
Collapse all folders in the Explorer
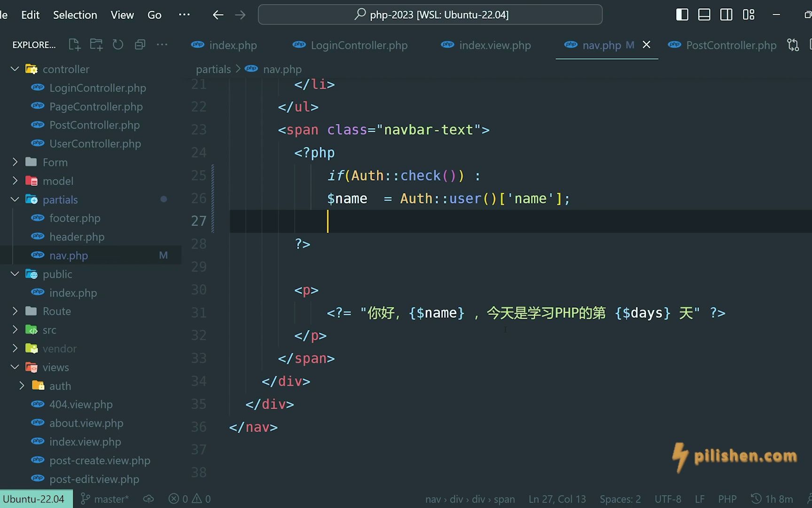click(140, 44)
